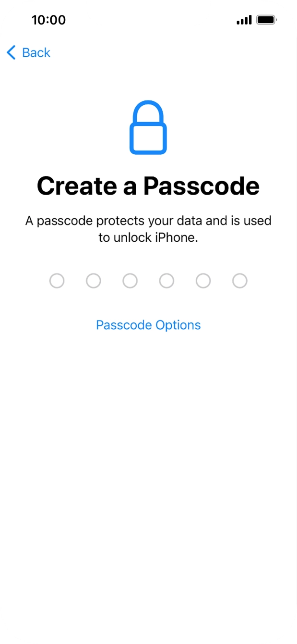Tap the third passcode entry circle
The image size is (297, 644).
coord(130,281)
